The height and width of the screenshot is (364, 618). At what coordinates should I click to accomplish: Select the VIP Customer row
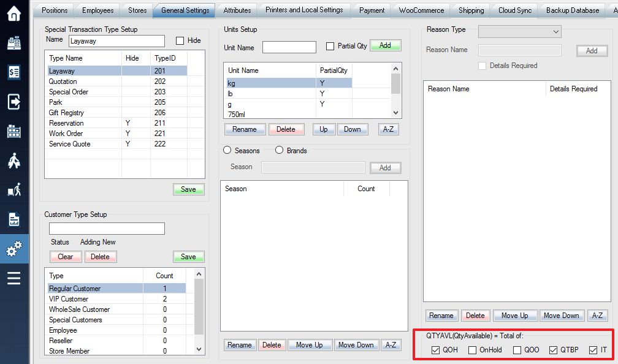click(x=116, y=299)
